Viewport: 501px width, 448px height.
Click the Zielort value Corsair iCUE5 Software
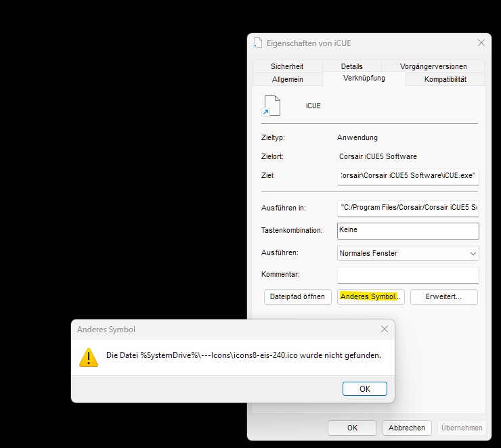click(x=378, y=156)
